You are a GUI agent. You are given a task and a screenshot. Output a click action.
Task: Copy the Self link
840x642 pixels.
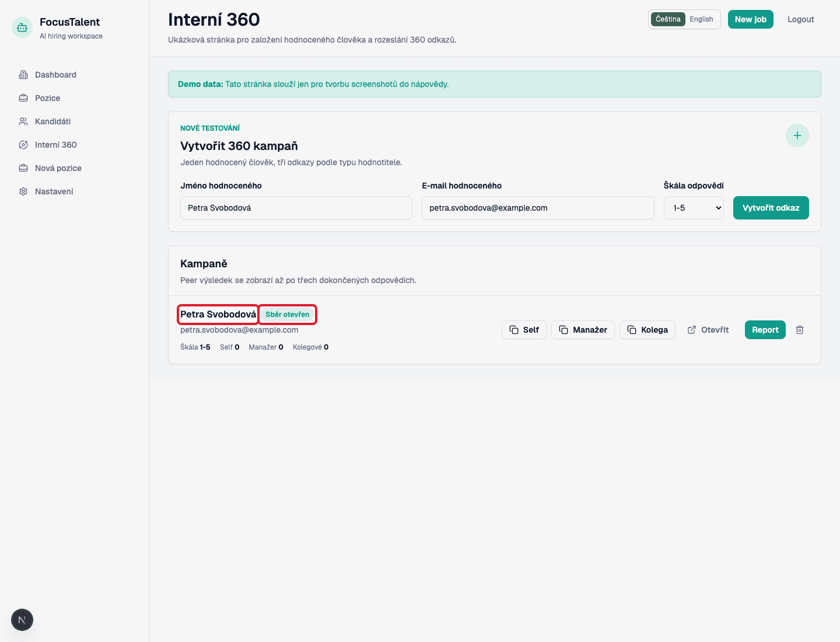coord(524,330)
